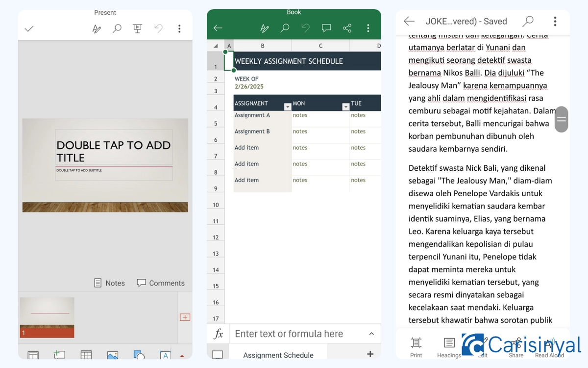Expand the Excel formula bar with the chevron

pos(371,334)
